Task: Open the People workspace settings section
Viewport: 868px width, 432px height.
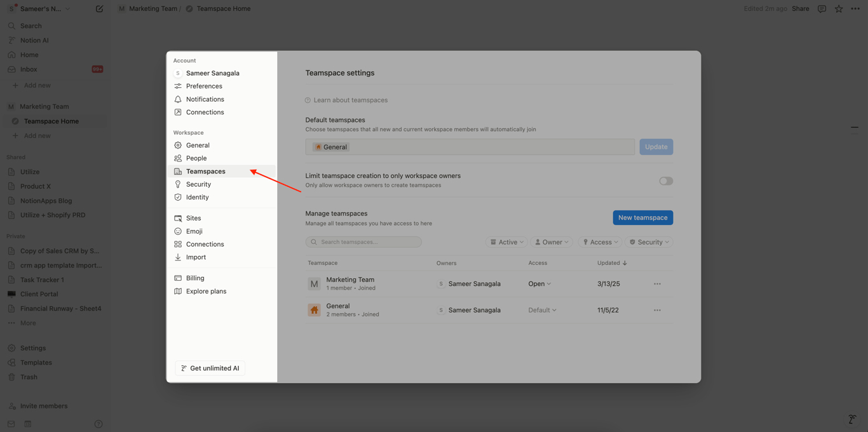Action: click(x=196, y=158)
